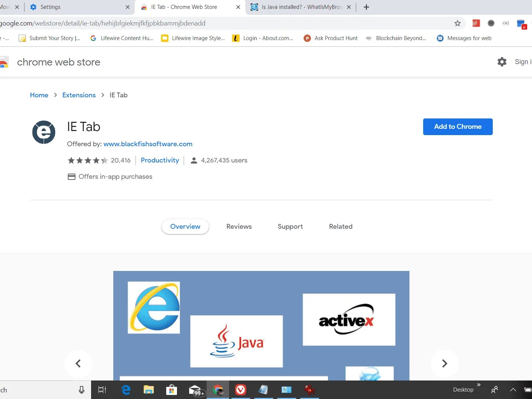Go to Home in breadcrumb

click(39, 95)
